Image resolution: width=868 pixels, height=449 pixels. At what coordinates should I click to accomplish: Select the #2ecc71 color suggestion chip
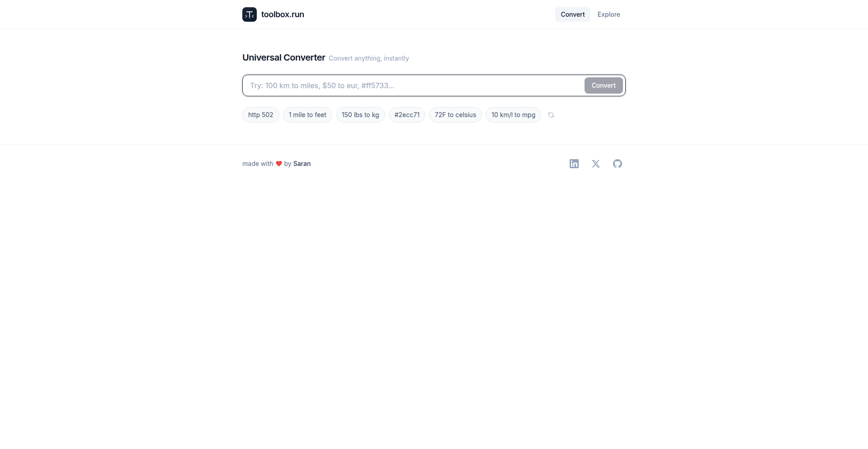click(x=407, y=115)
